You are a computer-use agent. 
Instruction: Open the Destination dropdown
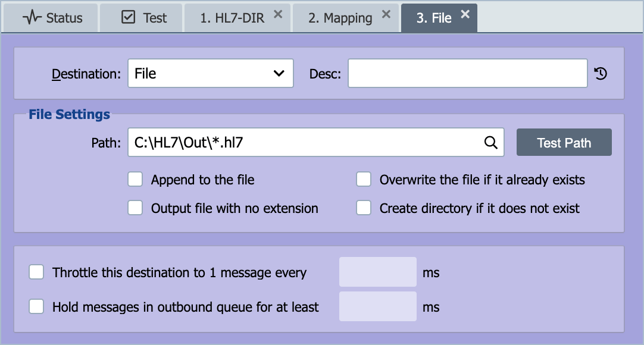click(x=211, y=73)
